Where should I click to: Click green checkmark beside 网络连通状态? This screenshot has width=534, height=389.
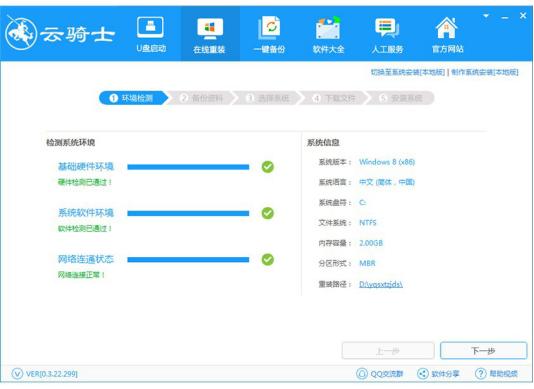268,260
